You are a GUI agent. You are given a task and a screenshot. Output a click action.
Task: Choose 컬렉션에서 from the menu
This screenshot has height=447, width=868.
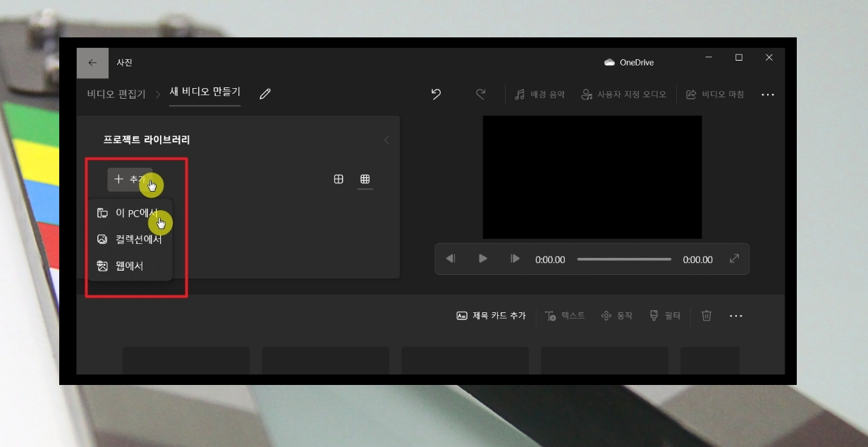tap(130, 240)
